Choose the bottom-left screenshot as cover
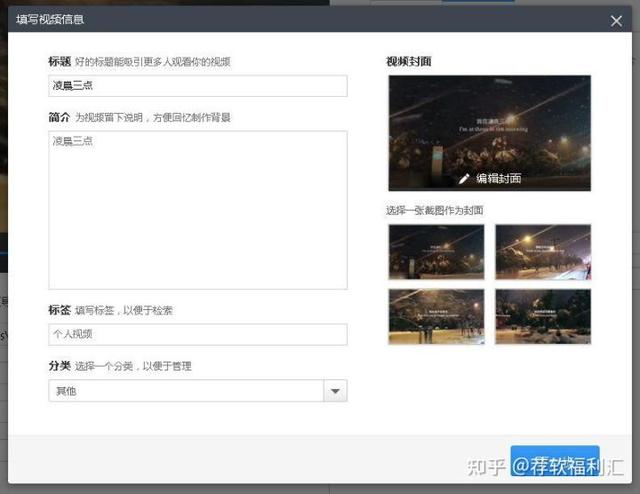640x494 pixels. click(436, 316)
